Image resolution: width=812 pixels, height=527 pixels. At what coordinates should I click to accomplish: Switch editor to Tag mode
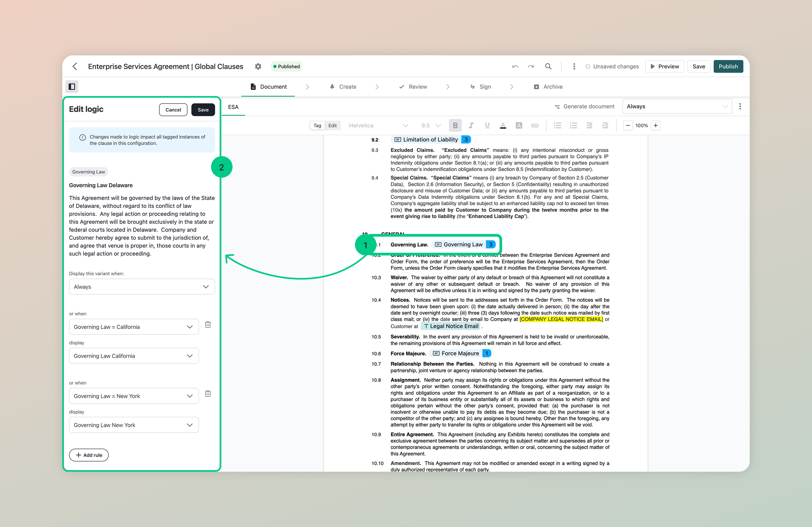pos(317,125)
